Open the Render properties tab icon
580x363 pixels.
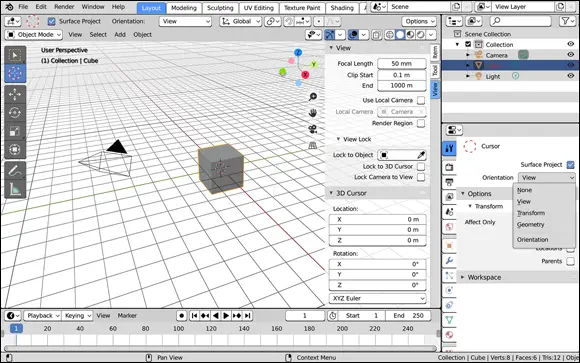point(449,167)
